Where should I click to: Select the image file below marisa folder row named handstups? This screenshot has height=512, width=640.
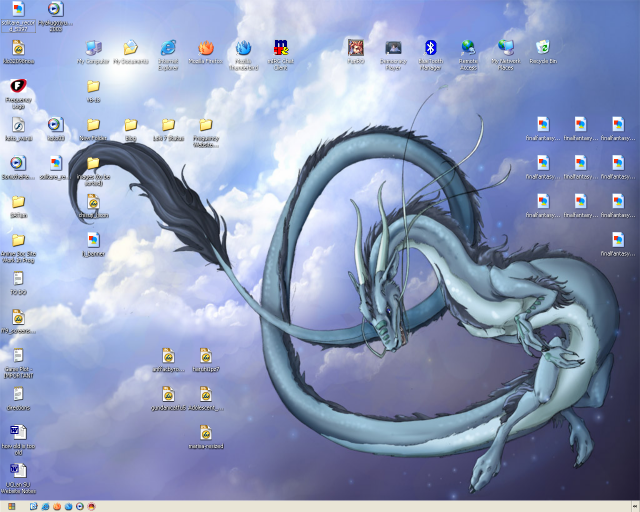pyautogui.click(x=206, y=360)
